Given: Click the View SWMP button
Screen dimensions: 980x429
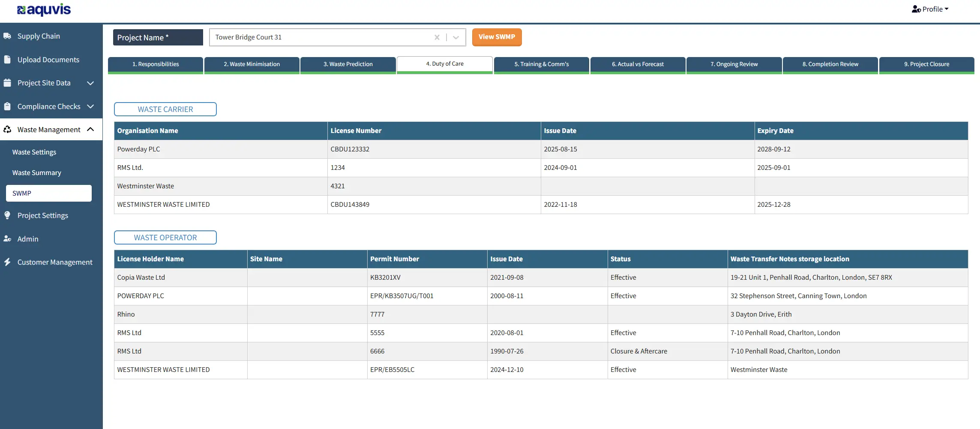Looking at the screenshot, I should (x=497, y=37).
